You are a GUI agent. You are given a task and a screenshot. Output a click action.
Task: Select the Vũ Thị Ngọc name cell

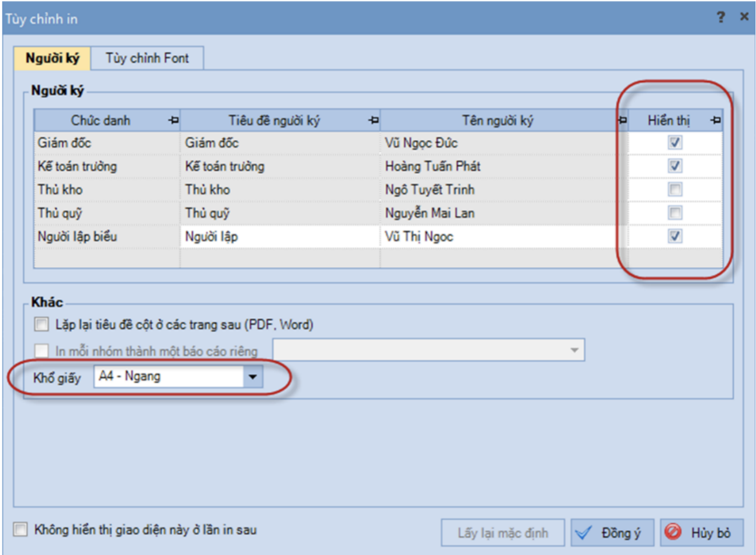point(504,236)
